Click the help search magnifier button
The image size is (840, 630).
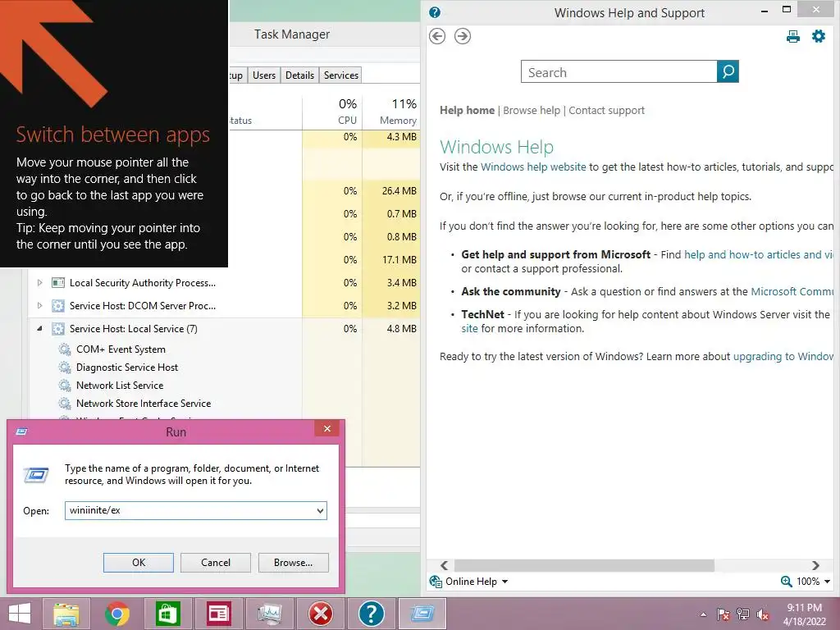pyautogui.click(x=728, y=71)
